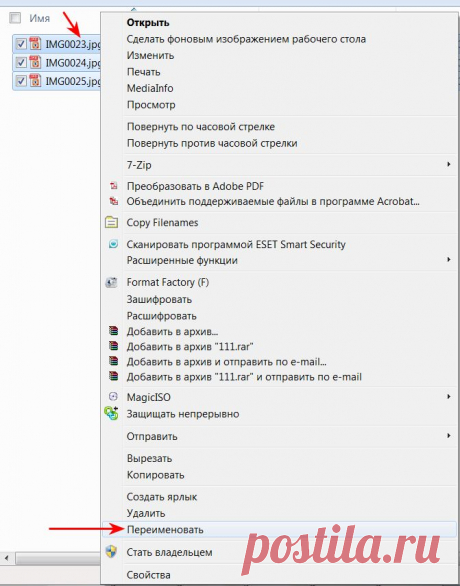Click the shield icon beside 'Стать владельцем'
This screenshot has width=460, height=586.
[111, 552]
